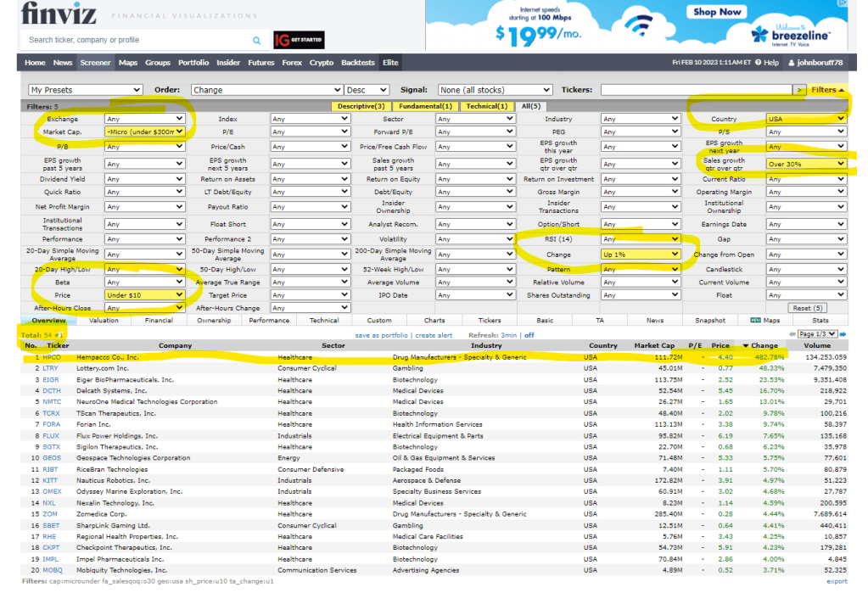Open the HPCO ticker link
Screen dimensions: 868x593
pos(51,357)
